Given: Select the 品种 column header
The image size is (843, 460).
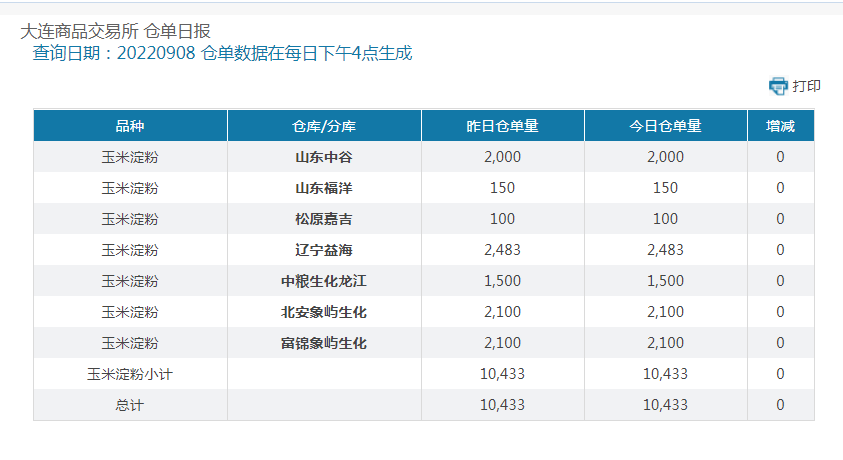Looking at the screenshot, I should pyautogui.click(x=130, y=126).
